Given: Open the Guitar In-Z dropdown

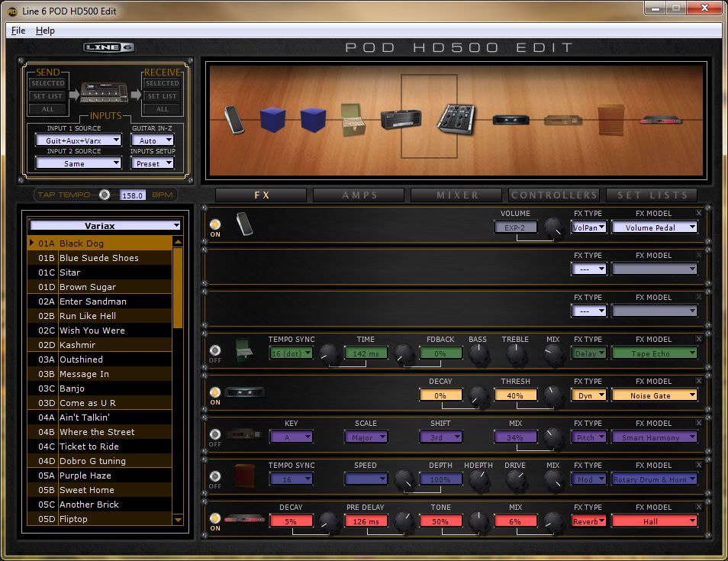Looking at the screenshot, I should click(x=152, y=140).
